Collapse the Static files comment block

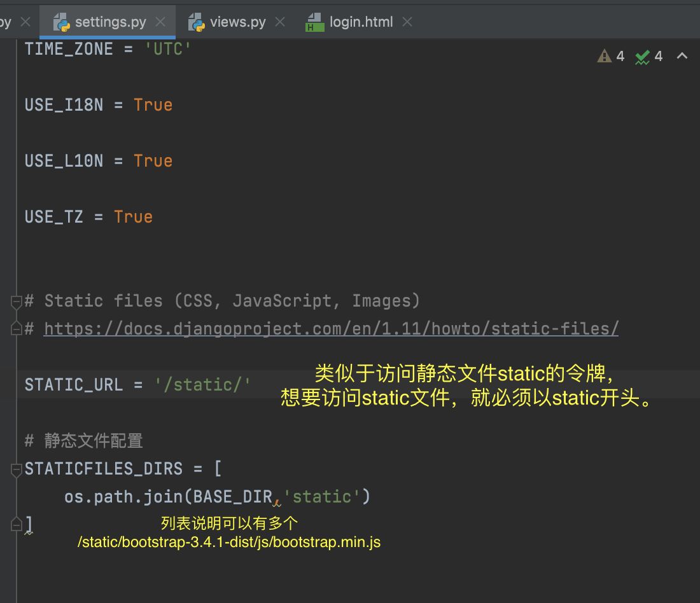point(16,302)
